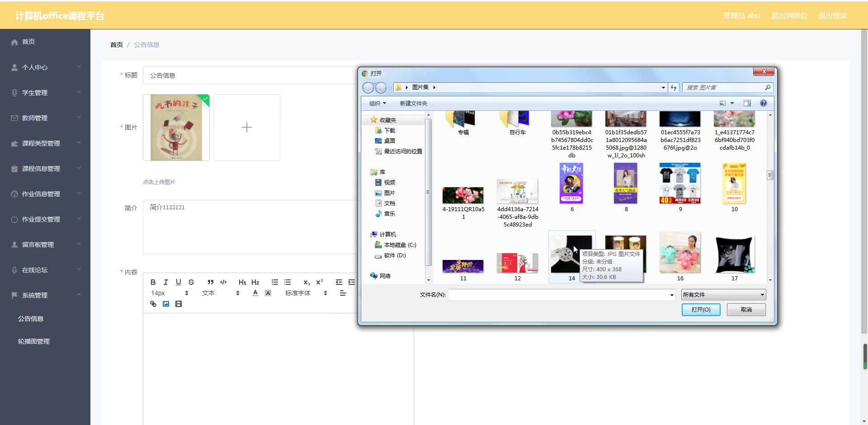This screenshot has width=868, height=425.
Task: Deselect the uploaded image with green checkmark
Action: tap(204, 99)
